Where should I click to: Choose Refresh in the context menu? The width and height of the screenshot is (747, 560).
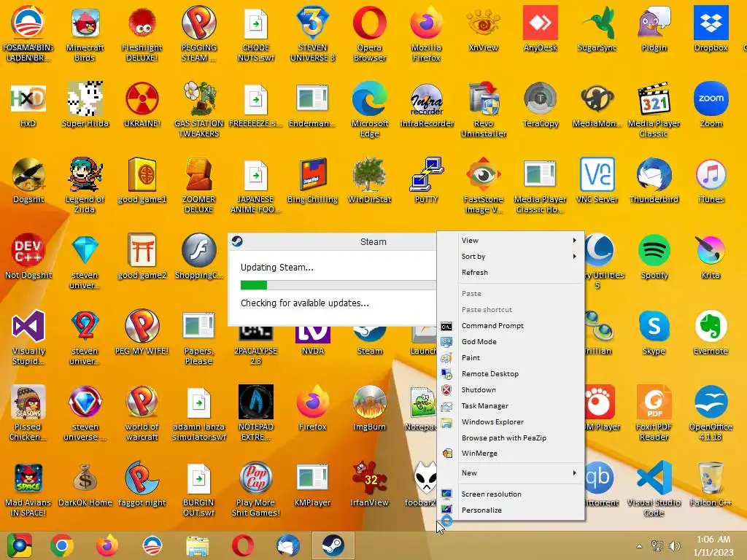point(511,273)
